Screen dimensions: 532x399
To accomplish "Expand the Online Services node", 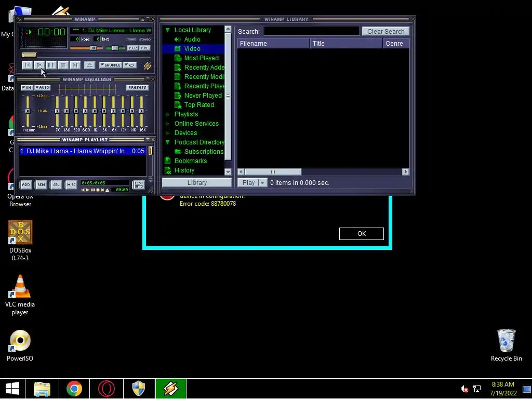I will (x=167, y=124).
